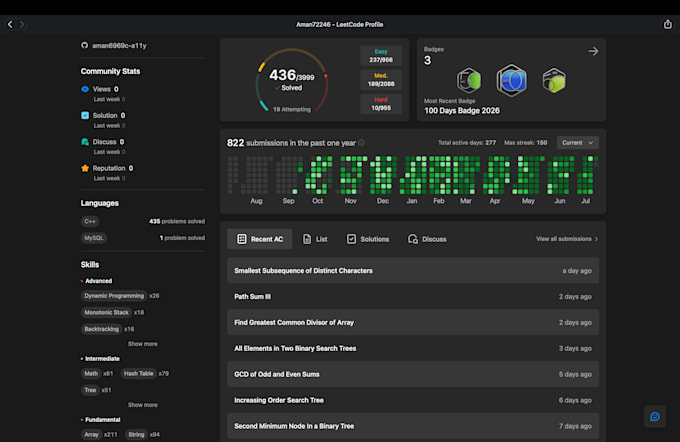Switch to the List tab
The width and height of the screenshot is (680, 442).
click(315, 239)
